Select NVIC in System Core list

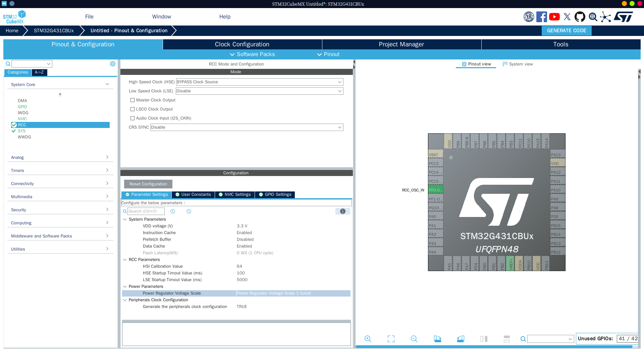22,119
